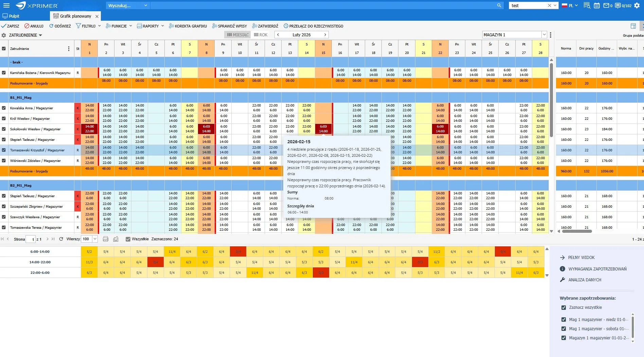
Task: Toggle checkbox for Kowalska Anna row
Action: (4, 108)
